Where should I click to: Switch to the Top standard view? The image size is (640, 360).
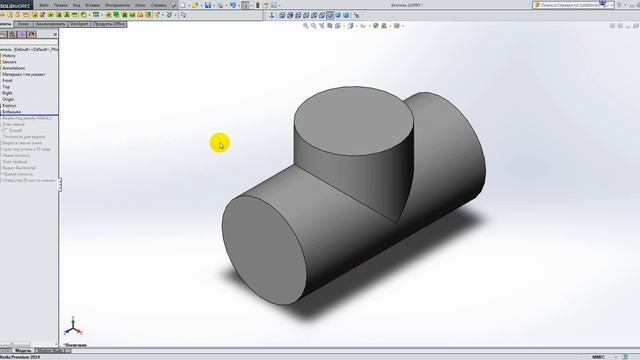[314, 15]
